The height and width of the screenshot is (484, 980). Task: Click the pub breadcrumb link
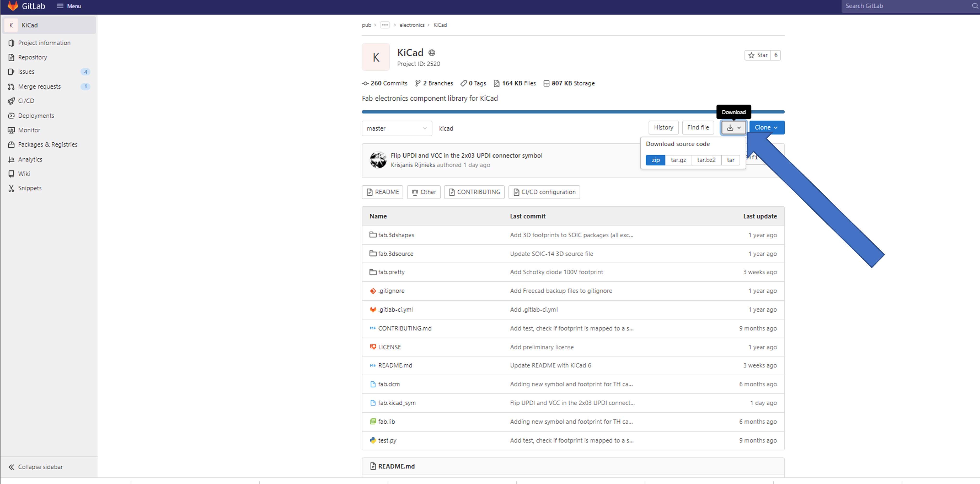click(x=366, y=25)
